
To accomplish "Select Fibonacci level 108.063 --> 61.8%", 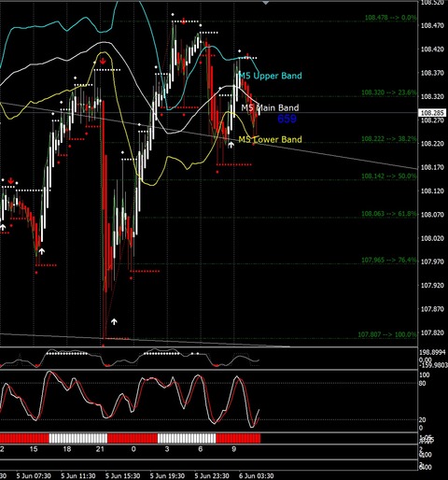I will 388,214.
